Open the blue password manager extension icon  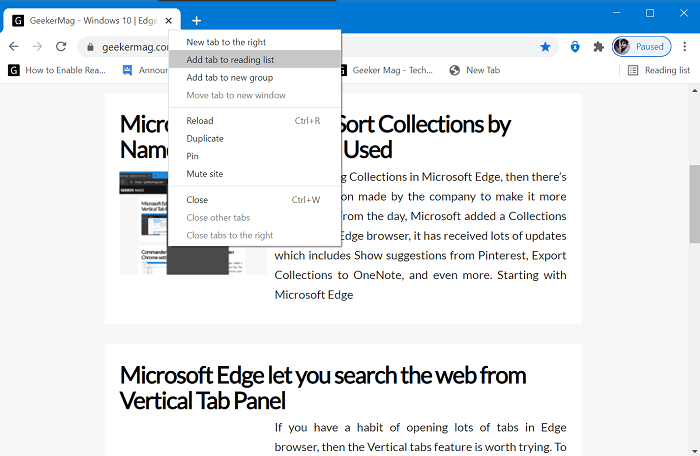point(575,46)
